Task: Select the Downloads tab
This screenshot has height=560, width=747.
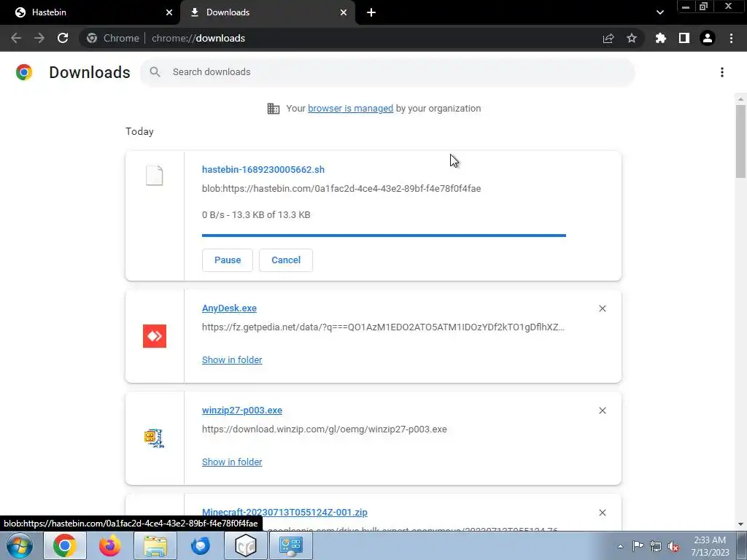Action: pos(268,12)
